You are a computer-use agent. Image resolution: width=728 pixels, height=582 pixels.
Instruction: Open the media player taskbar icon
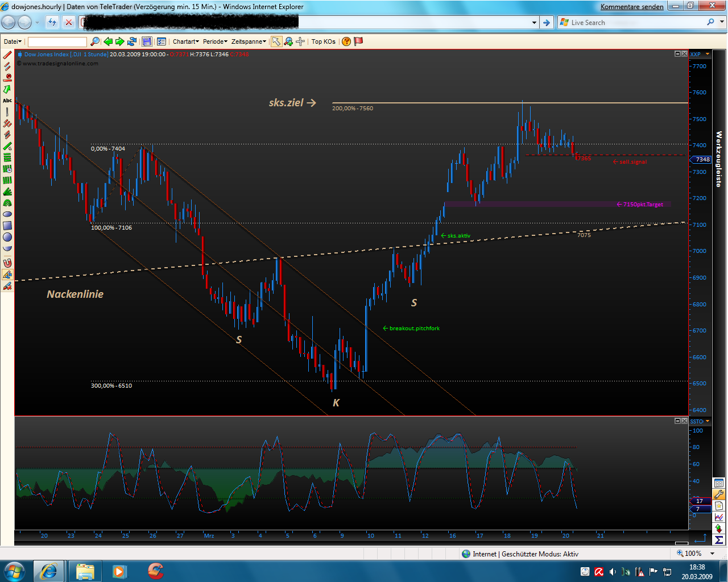point(119,571)
